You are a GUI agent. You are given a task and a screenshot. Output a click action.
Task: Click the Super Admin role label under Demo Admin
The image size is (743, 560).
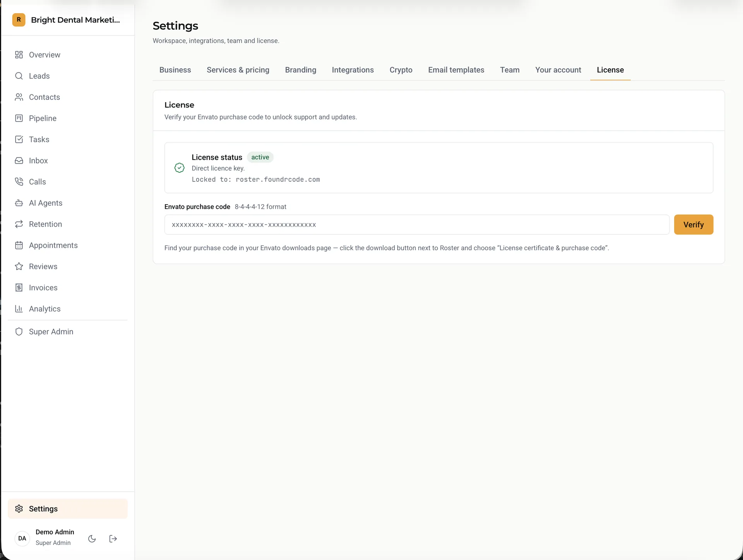point(53,543)
